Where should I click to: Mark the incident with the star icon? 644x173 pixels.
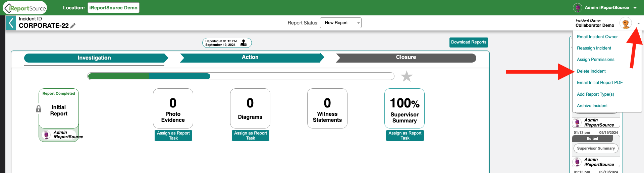[407, 76]
